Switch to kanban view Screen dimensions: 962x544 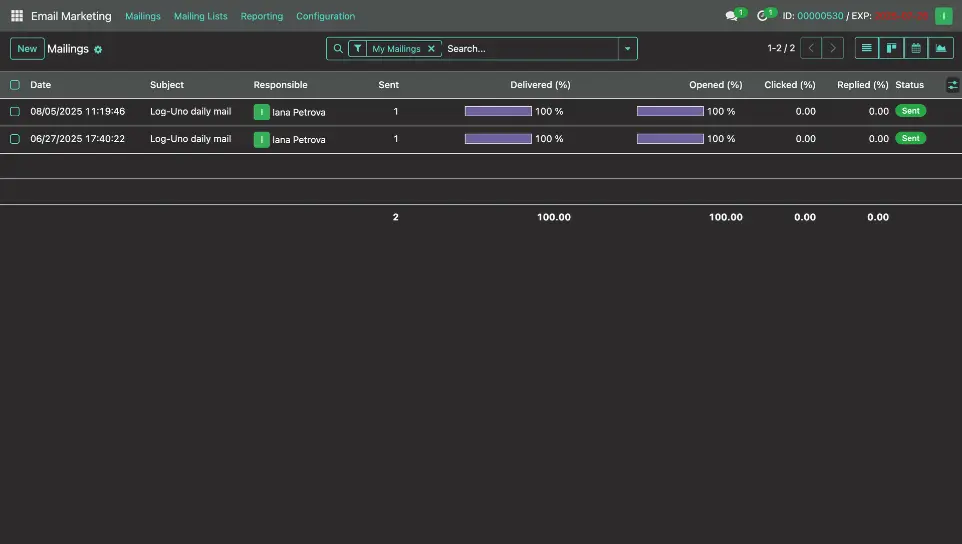(x=891, y=48)
